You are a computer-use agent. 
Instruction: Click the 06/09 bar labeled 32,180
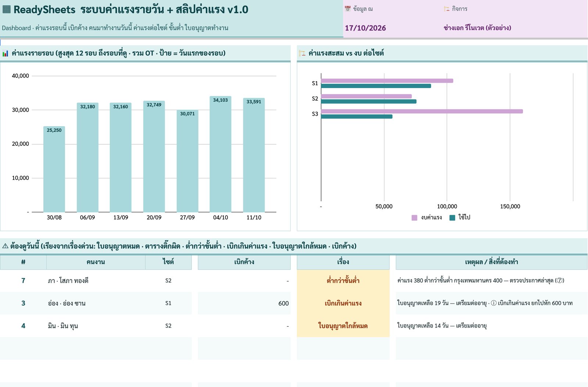pyautogui.click(x=87, y=158)
